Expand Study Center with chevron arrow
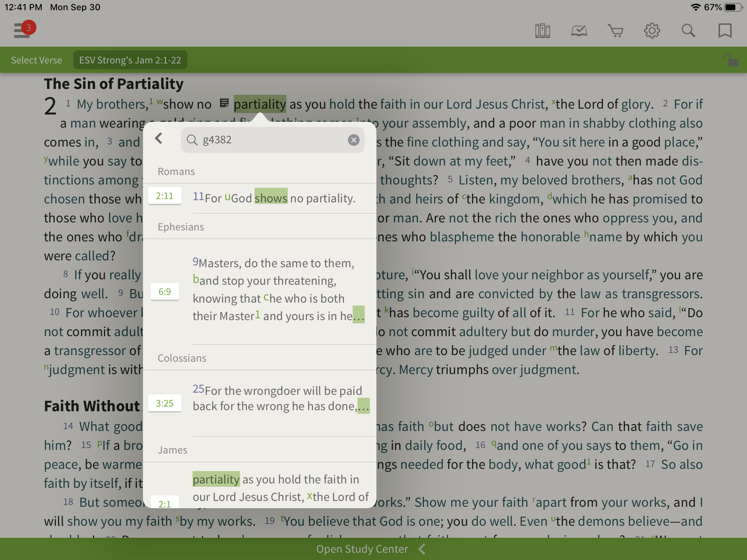Image resolution: width=747 pixels, height=560 pixels. tap(422, 549)
